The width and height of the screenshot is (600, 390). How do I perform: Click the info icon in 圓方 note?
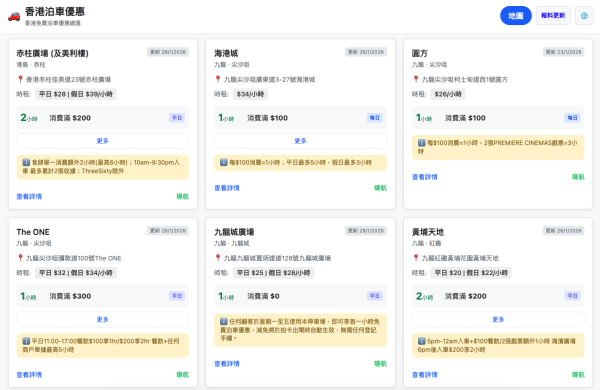422,143
